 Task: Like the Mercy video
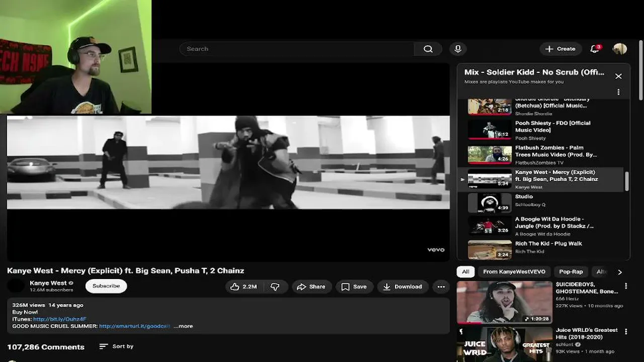pyautogui.click(x=244, y=287)
